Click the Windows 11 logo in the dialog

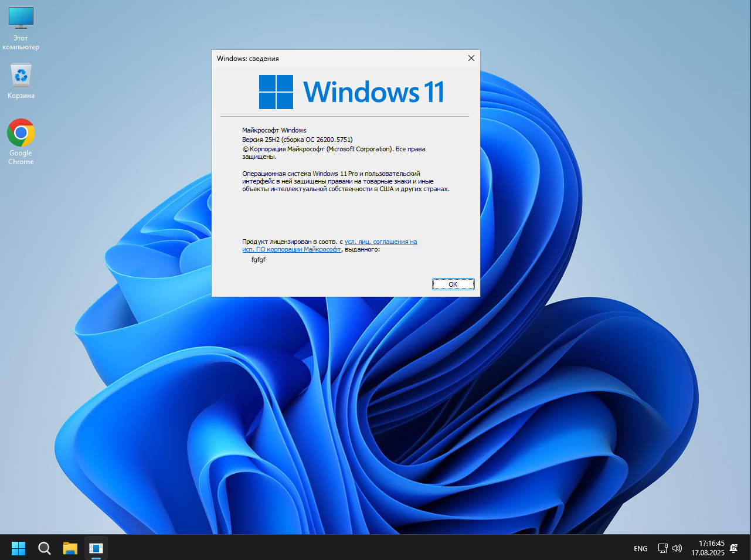352,92
